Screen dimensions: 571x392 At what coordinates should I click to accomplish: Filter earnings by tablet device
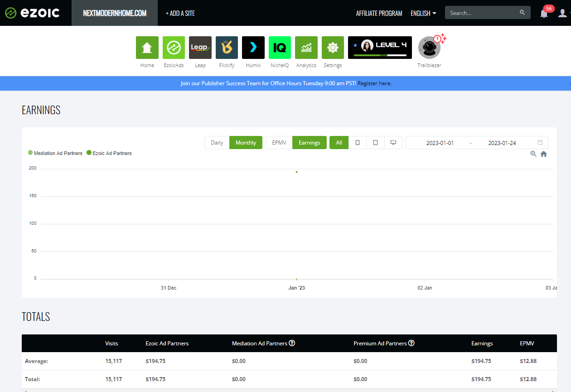[x=375, y=143]
